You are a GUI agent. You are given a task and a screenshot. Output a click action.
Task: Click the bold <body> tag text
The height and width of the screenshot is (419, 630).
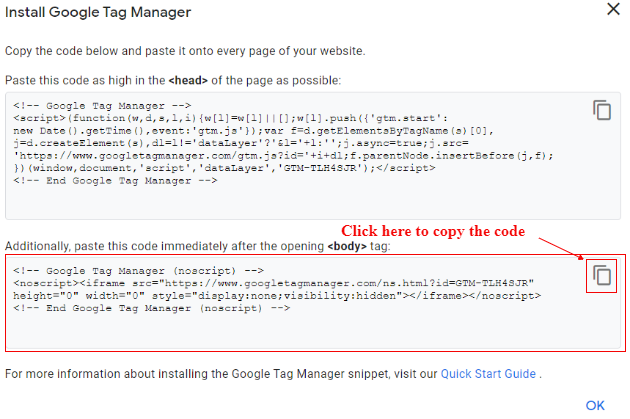(x=347, y=246)
